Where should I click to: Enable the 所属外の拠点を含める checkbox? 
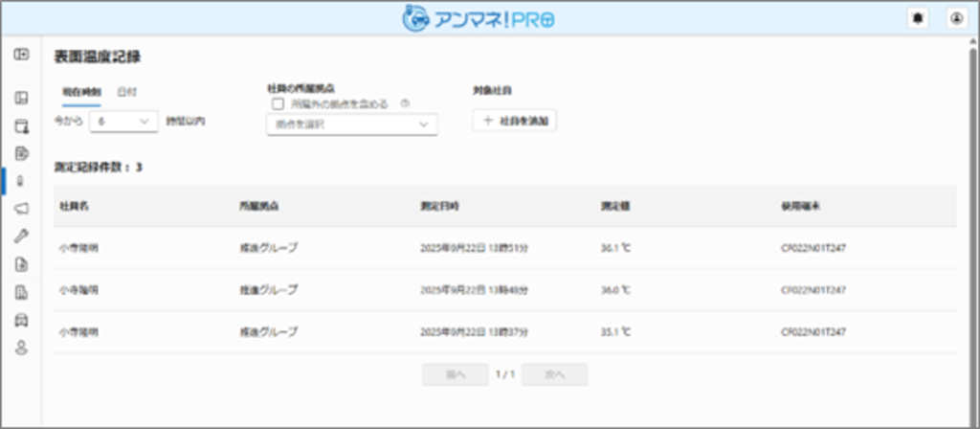(x=278, y=104)
